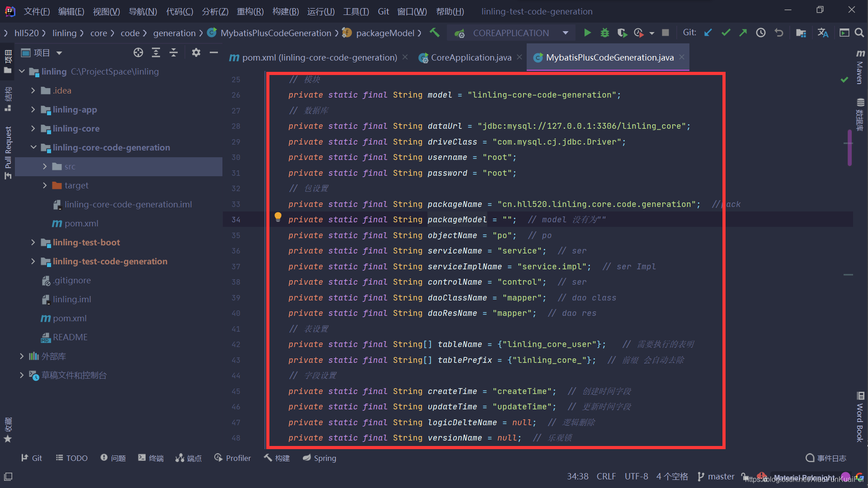Open project panel settings gear
868x488 pixels.
tap(196, 53)
